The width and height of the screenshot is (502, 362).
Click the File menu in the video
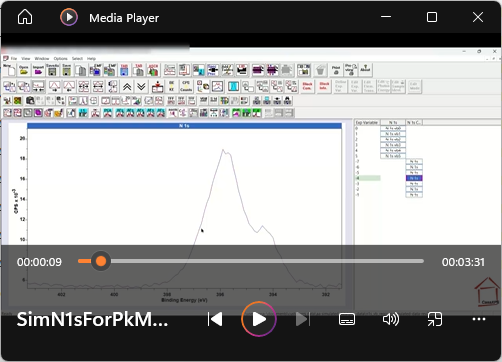tap(14, 58)
